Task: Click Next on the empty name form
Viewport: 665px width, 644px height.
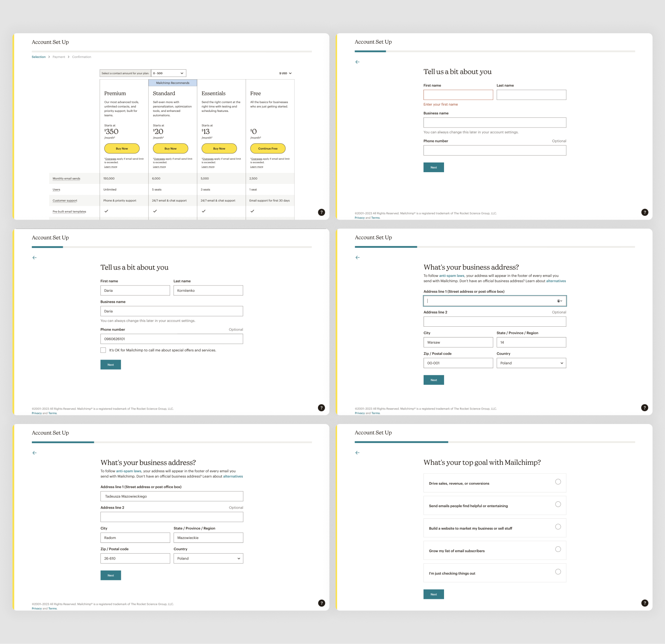Action: point(434,167)
